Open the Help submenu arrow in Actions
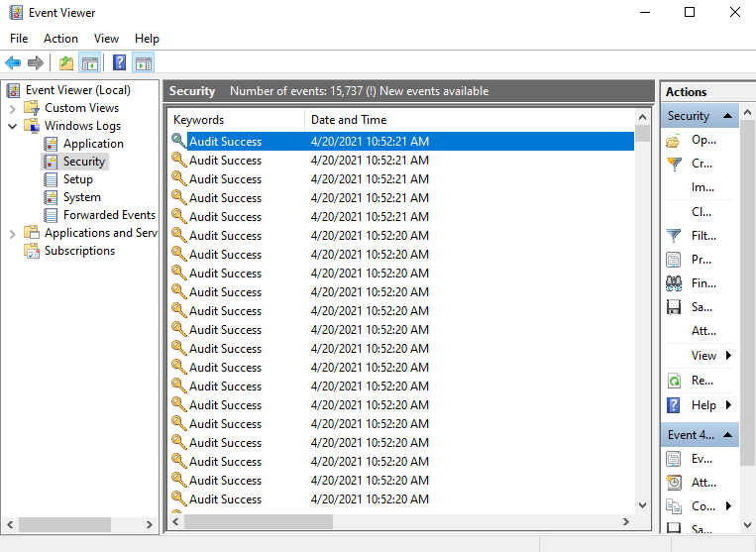This screenshot has width=756, height=552. coord(729,405)
